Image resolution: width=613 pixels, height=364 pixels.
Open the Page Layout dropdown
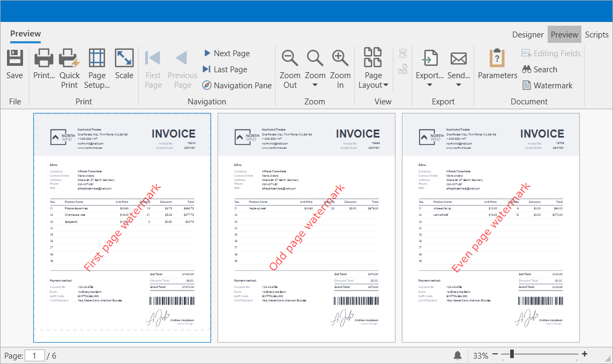click(373, 69)
